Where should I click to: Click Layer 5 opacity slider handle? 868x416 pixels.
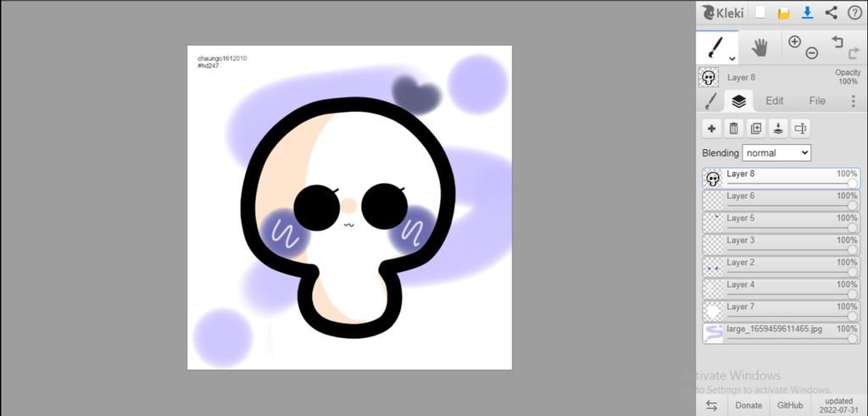[853, 228]
